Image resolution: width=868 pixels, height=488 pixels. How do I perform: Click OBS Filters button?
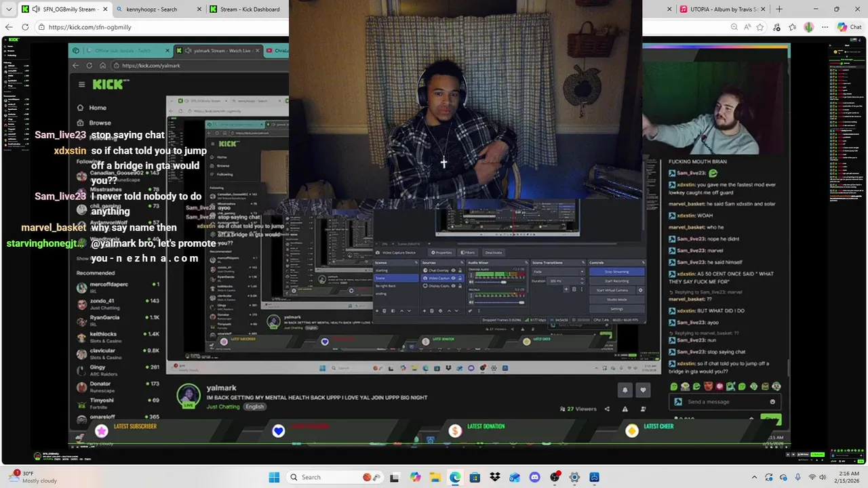tap(468, 253)
